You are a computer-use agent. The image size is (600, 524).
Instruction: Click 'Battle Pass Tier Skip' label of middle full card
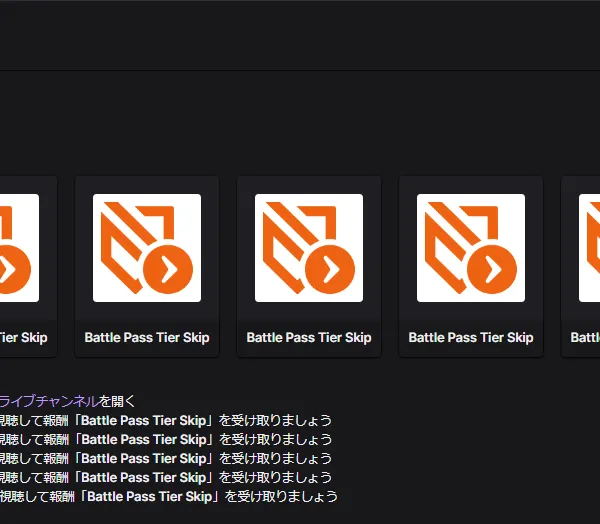(x=309, y=338)
